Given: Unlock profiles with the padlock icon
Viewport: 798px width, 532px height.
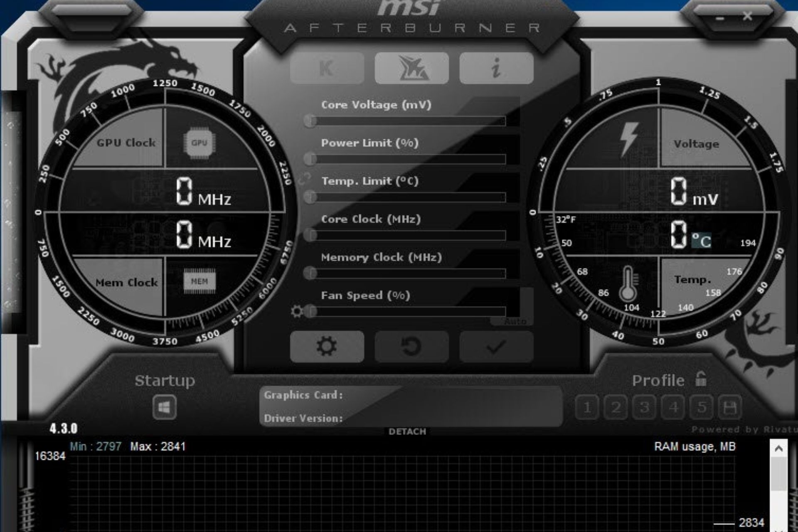Looking at the screenshot, I should tap(701, 379).
